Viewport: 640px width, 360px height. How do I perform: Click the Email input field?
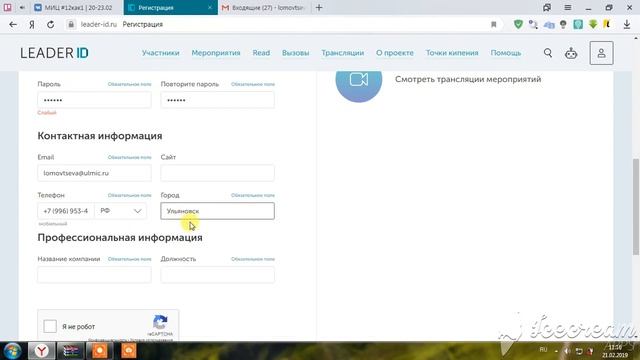click(x=94, y=173)
